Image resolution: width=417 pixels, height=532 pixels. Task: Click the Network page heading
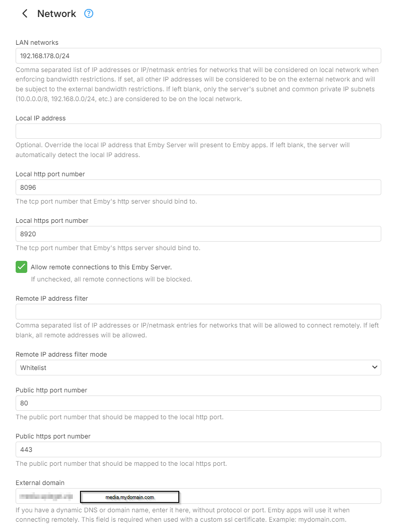pyautogui.click(x=57, y=14)
